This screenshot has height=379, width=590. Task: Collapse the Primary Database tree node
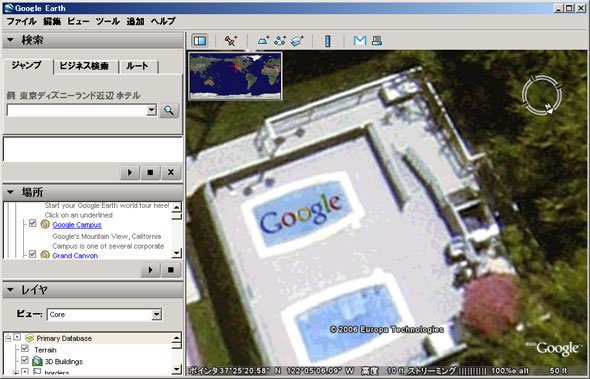[8, 338]
